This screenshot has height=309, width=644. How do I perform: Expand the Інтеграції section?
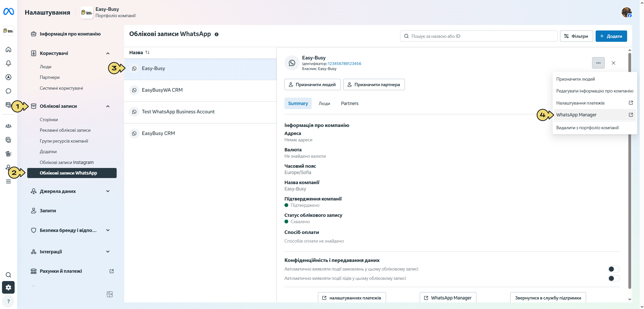108,252
